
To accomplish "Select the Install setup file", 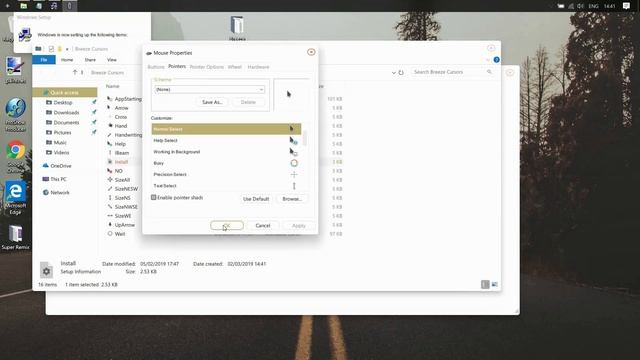I will click(x=121, y=162).
